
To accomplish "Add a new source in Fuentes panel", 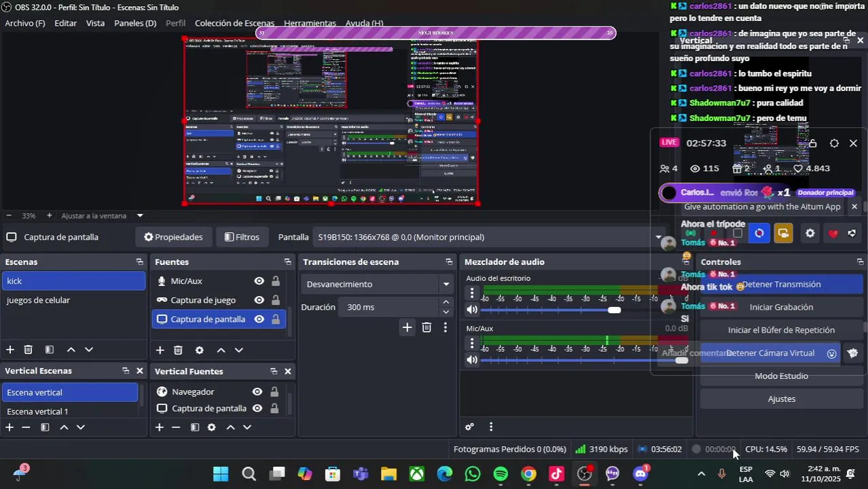I will (160, 350).
